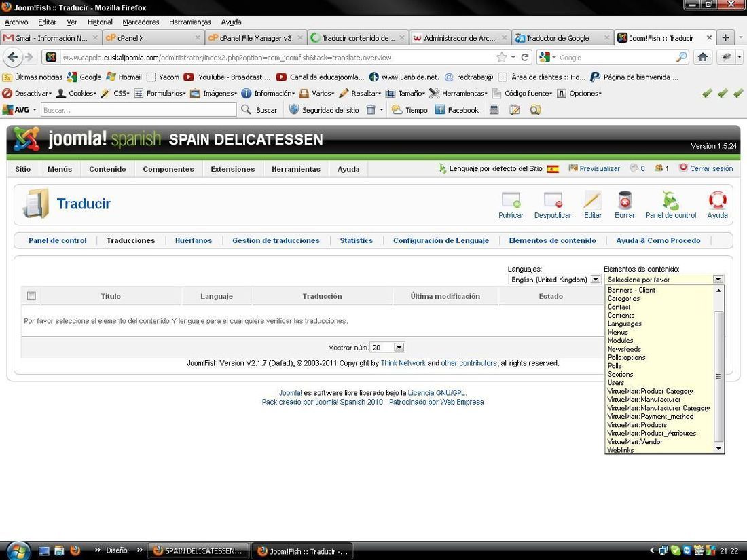Select Polls:options in content elements list
Screen dimensions: 747x560
point(626,357)
